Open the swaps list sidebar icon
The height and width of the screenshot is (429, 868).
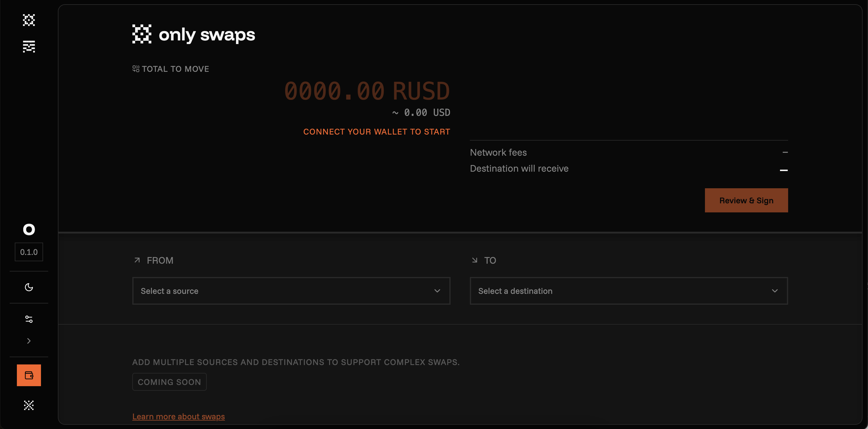[29, 46]
